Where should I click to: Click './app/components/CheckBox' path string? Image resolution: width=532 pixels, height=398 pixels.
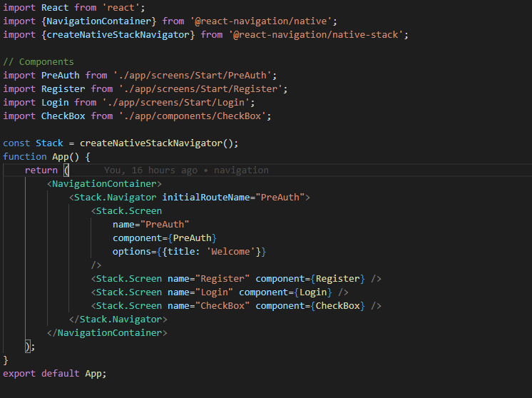point(193,116)
